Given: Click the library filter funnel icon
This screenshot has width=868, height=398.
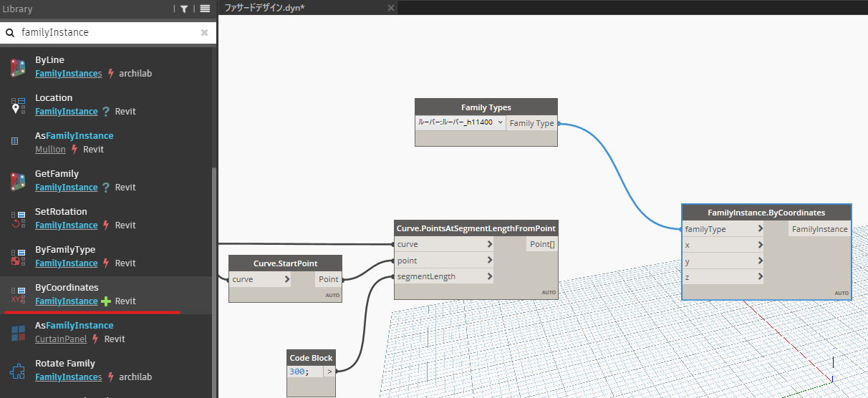Looking at the screenshot, I should point(184,9).
